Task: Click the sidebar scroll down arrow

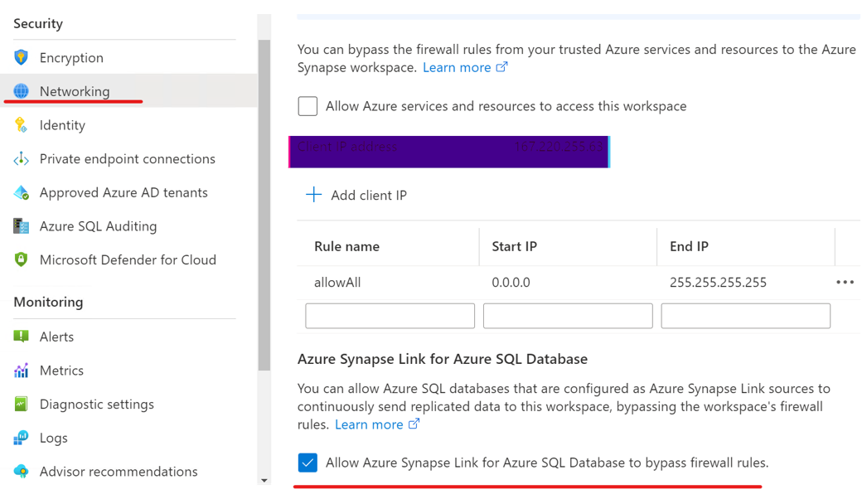Action: [264, 481]
